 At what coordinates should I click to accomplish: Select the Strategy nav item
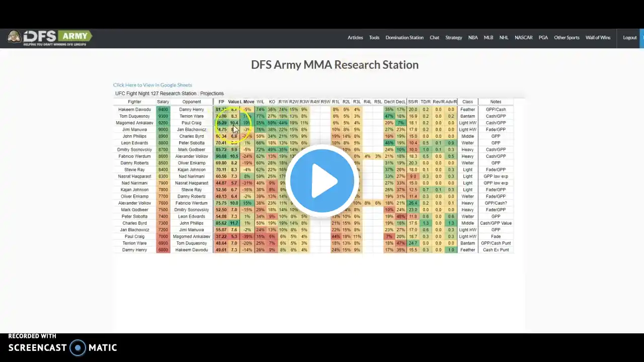[x=453, y=38]
